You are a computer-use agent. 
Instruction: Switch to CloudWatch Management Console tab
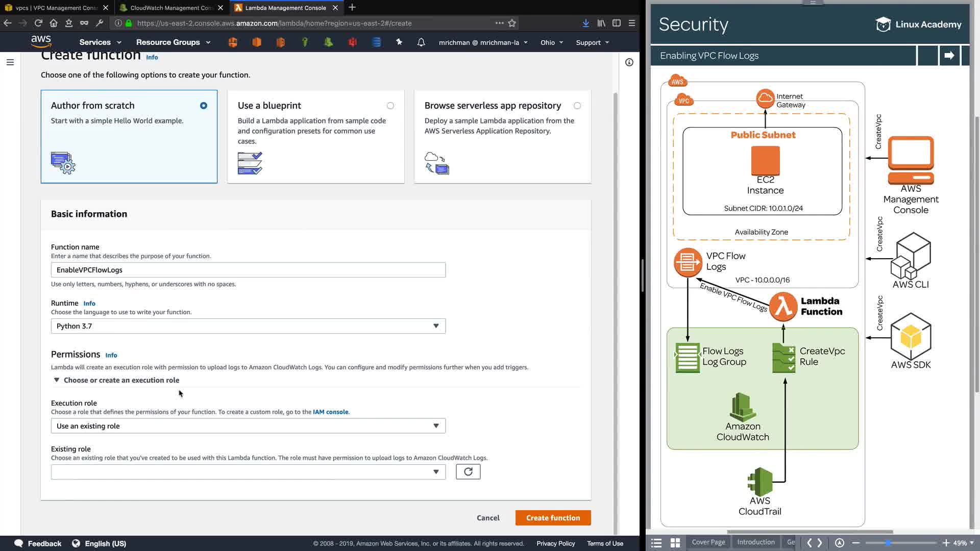click(171, 8)
